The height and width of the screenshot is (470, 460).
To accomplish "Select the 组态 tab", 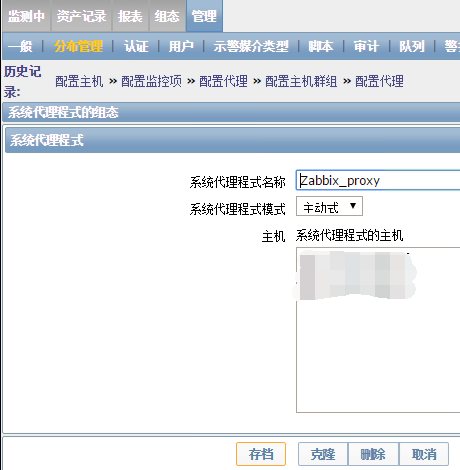I will click(167, 16).
